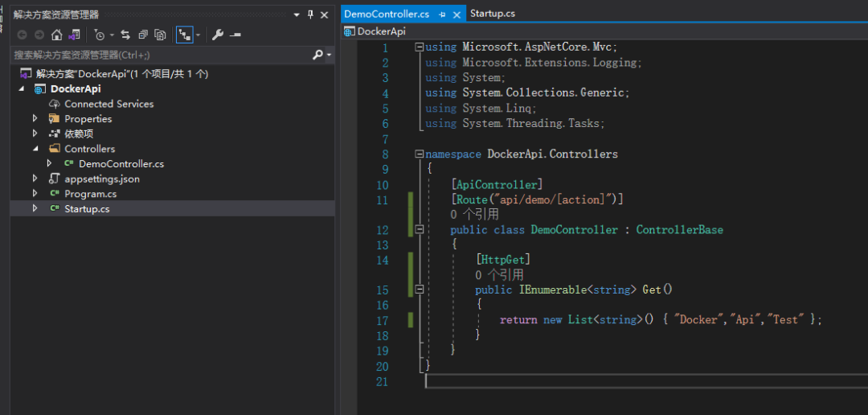Pin the DemoController.cs tab

pyautogui.click(x=442, y=14)
